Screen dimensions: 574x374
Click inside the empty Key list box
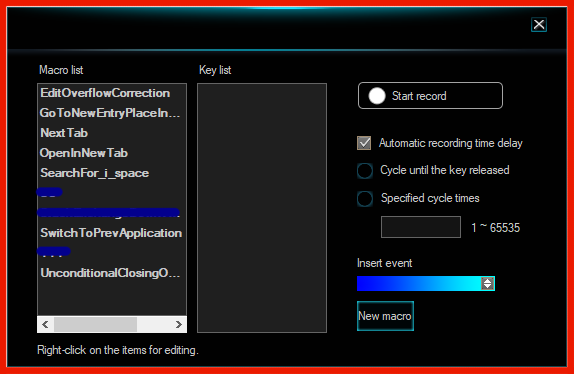[x=262, y=208]
